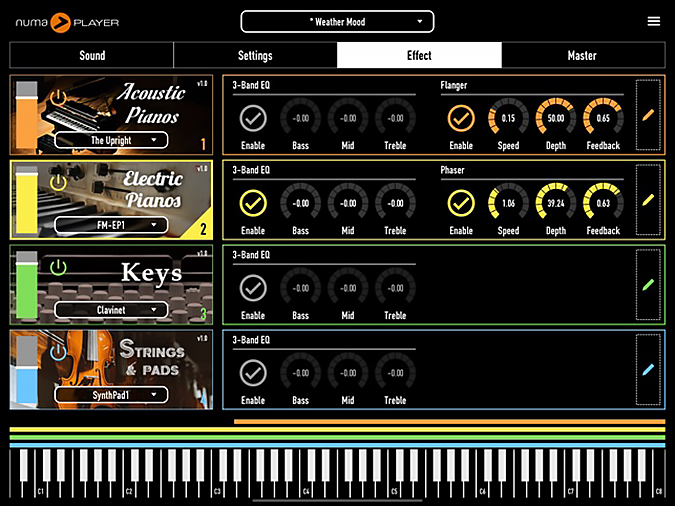Click Strings & Pads EQ Mid knob
The height and width of the screenshot is (506, 675).
(348, 373)
